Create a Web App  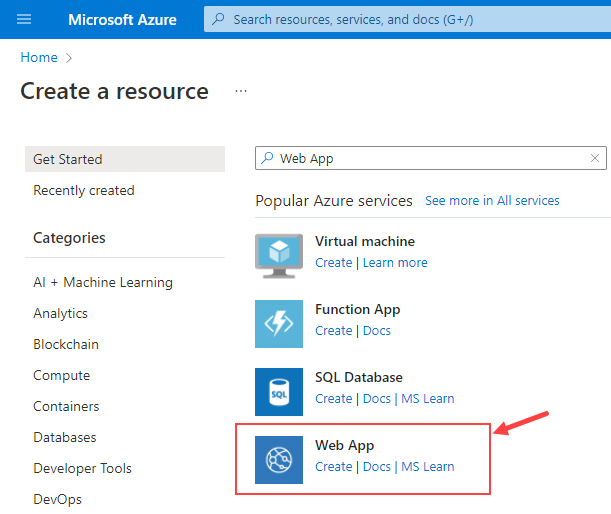334,466
